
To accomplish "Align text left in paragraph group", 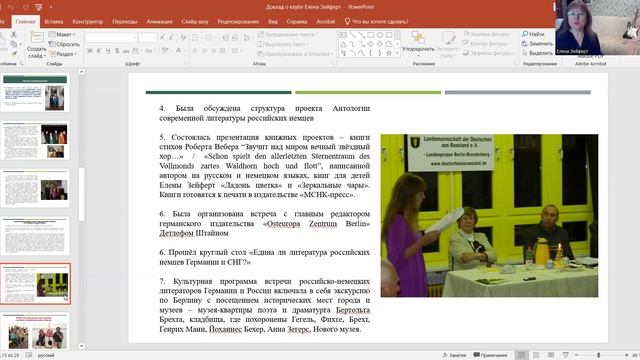I will coord(195,51).
